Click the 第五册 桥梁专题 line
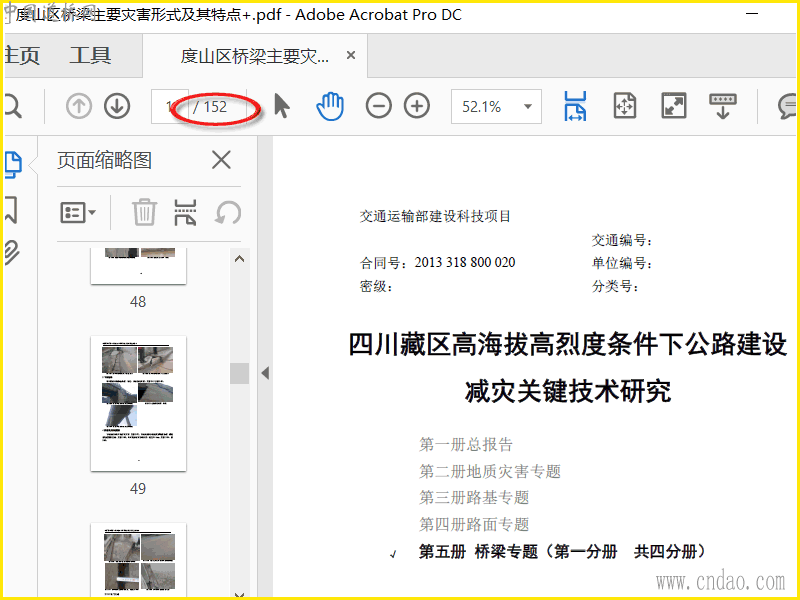Viewport: 800px width, 600px height. [563, 552]
